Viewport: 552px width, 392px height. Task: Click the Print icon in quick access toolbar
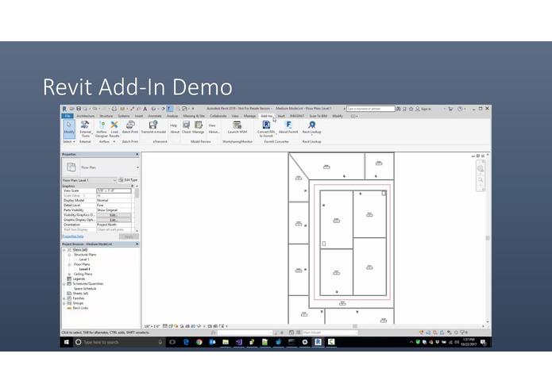click(114, 109)
